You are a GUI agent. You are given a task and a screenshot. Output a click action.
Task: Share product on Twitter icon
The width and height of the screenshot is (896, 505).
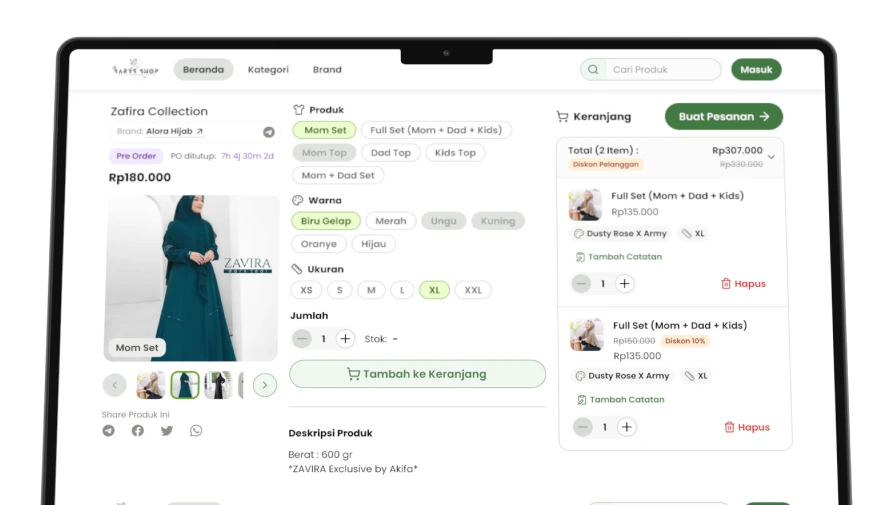point(167,431)
